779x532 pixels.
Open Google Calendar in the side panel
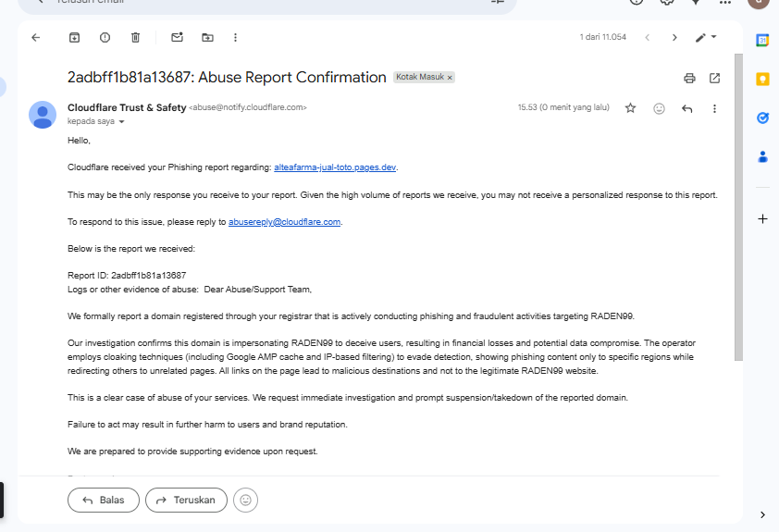762,40
